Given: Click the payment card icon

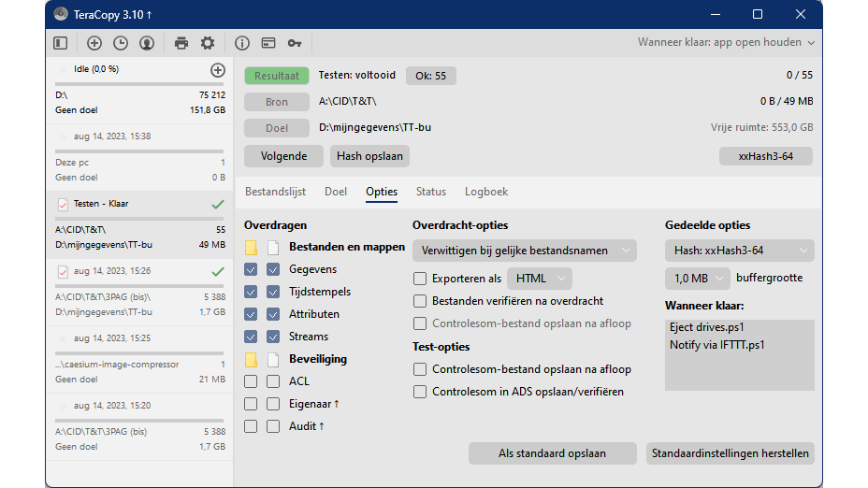Looking at the screenshot, I should (x=268, y=43).
